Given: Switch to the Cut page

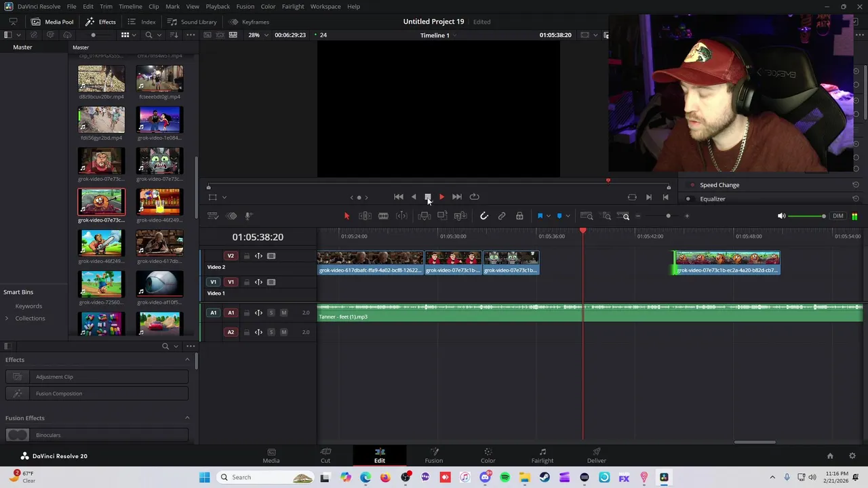Looking at the screenshot, I should (325, 455).
